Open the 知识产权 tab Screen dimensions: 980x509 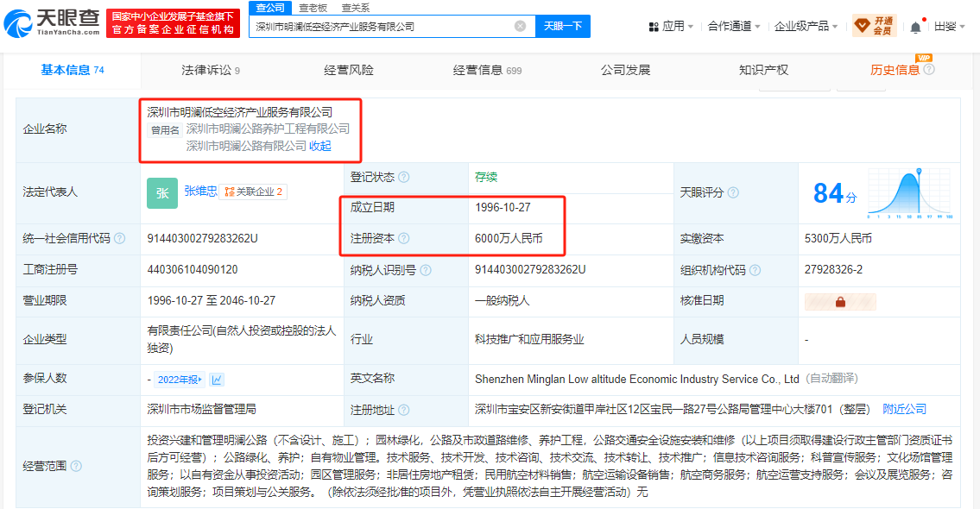coord(764,70)
